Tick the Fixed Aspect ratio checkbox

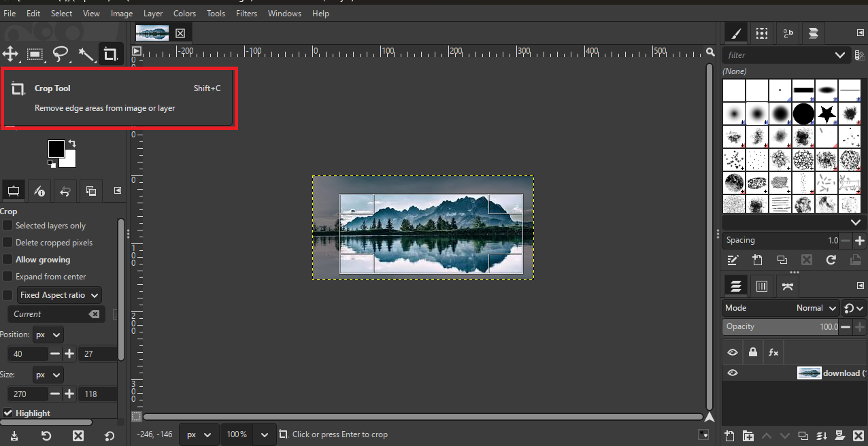[7, 294]
